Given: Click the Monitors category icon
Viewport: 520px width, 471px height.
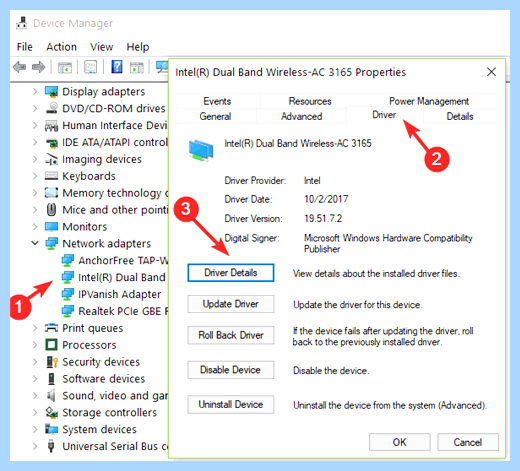Looking at the screenshot, I should [51, 227].
